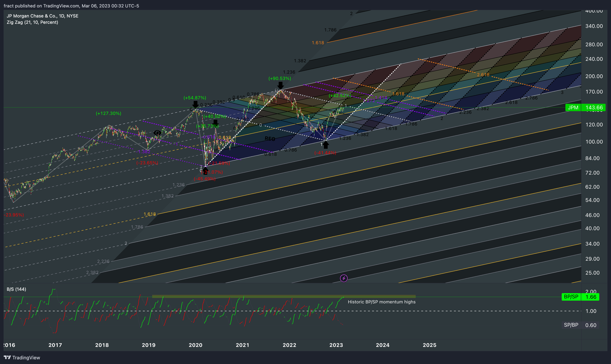The width and height of the screenshot is (611, 364).
Task: Click the (+54.87%) green percent label
Action: 195,98
